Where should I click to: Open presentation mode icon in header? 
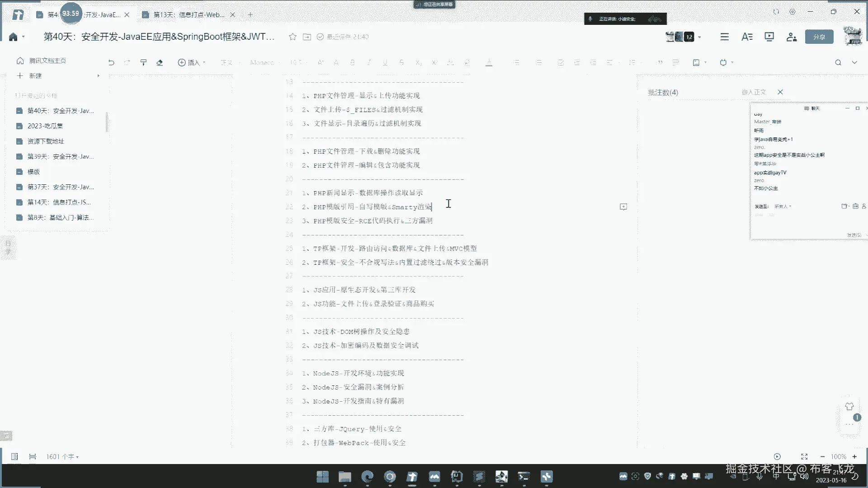(769, 37)
